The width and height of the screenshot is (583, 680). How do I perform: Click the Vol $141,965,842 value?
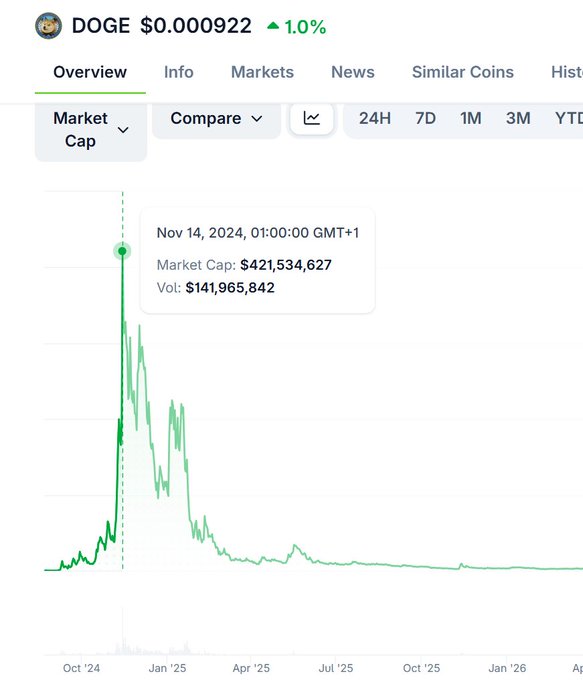[x=230, y=288]
